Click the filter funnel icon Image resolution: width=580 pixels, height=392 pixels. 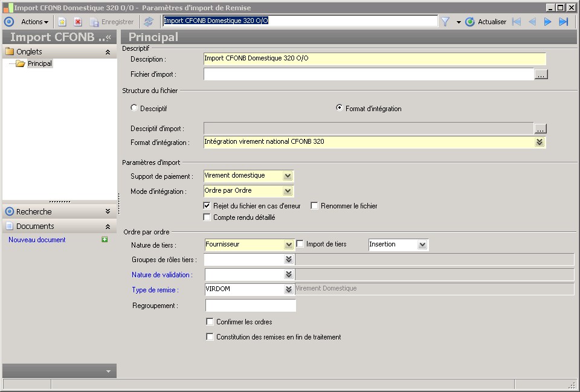tap(445, 22)
